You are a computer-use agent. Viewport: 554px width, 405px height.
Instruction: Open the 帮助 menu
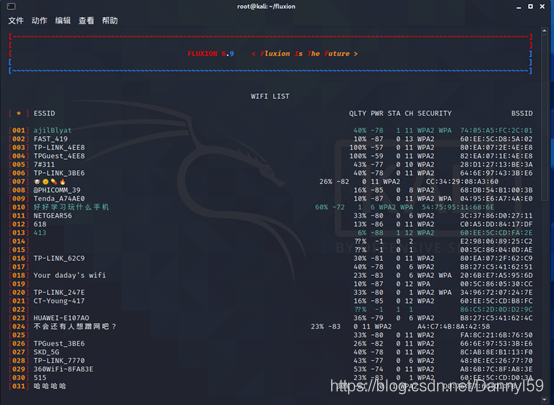click(110, 21)
